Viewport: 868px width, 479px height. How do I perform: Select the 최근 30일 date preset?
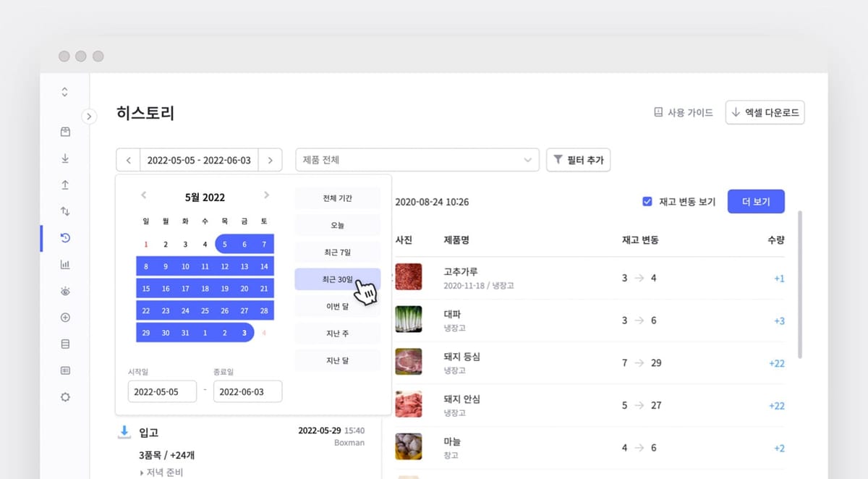(x=337, y=279)
